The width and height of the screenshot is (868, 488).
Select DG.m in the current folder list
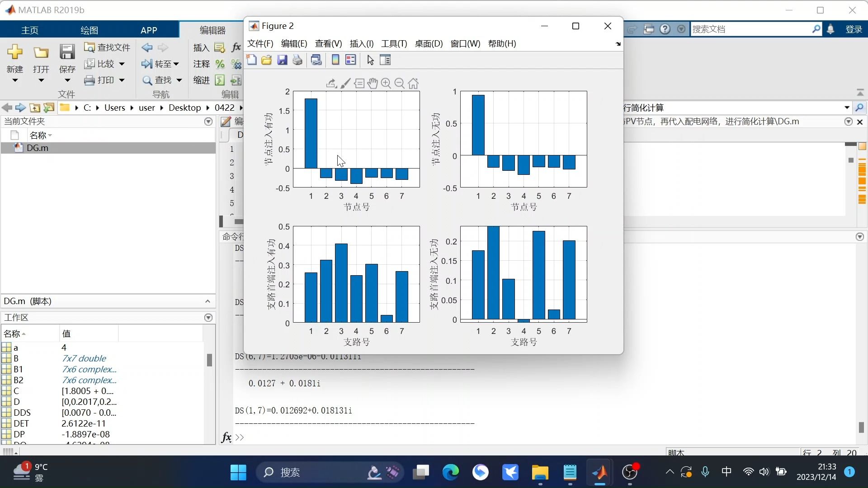click(37, 148)
